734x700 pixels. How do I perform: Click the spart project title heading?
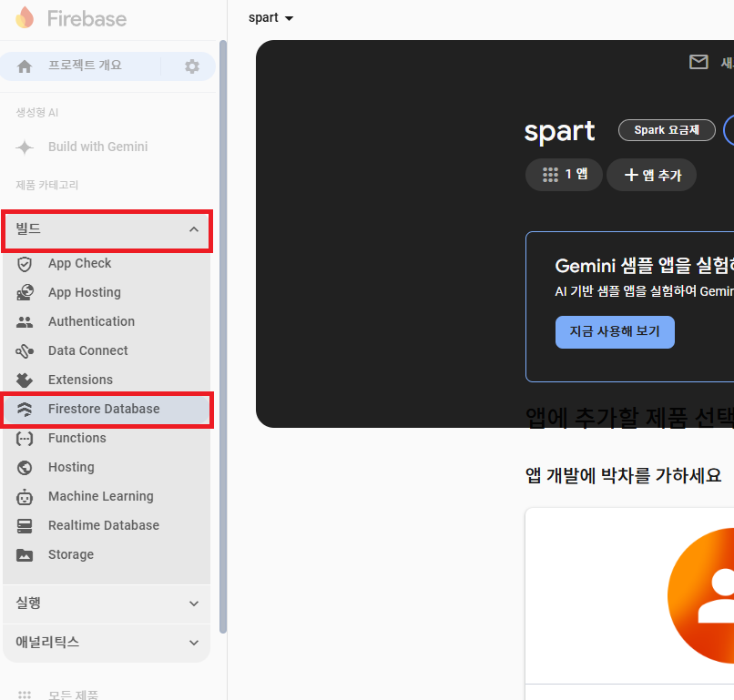tap(559, 131)
